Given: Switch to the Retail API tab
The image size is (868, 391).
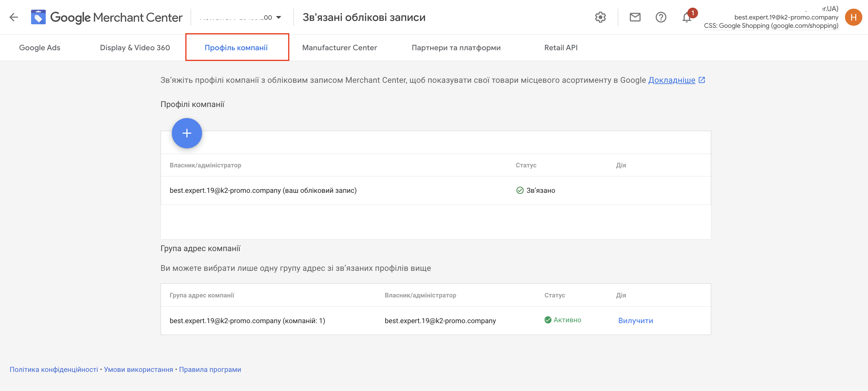Looking at the screenshot, I should point(561,48).
